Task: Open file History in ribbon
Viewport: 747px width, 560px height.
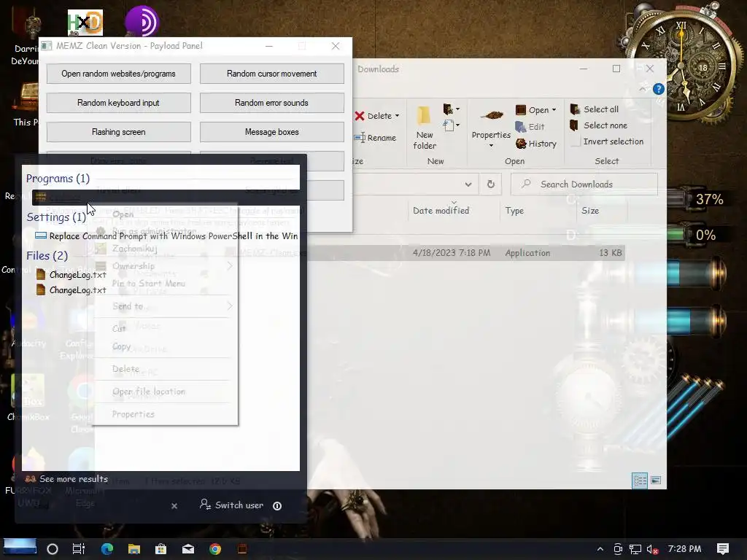Action: (536, 144)
